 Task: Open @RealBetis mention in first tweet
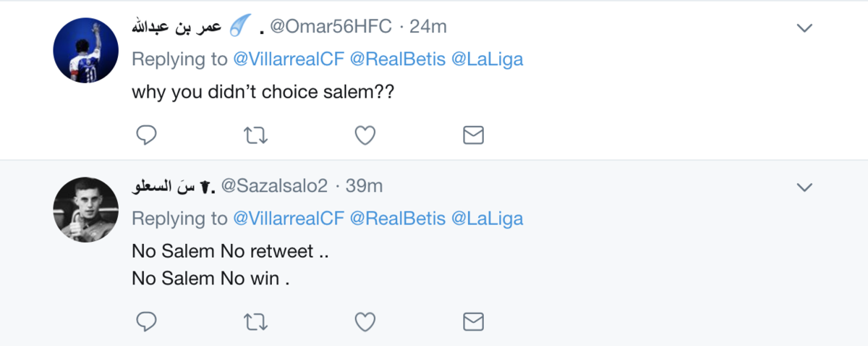(396, 59)
